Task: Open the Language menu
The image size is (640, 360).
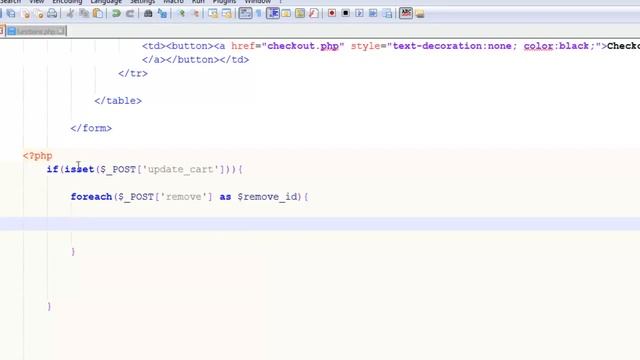Action: [106, 2]
